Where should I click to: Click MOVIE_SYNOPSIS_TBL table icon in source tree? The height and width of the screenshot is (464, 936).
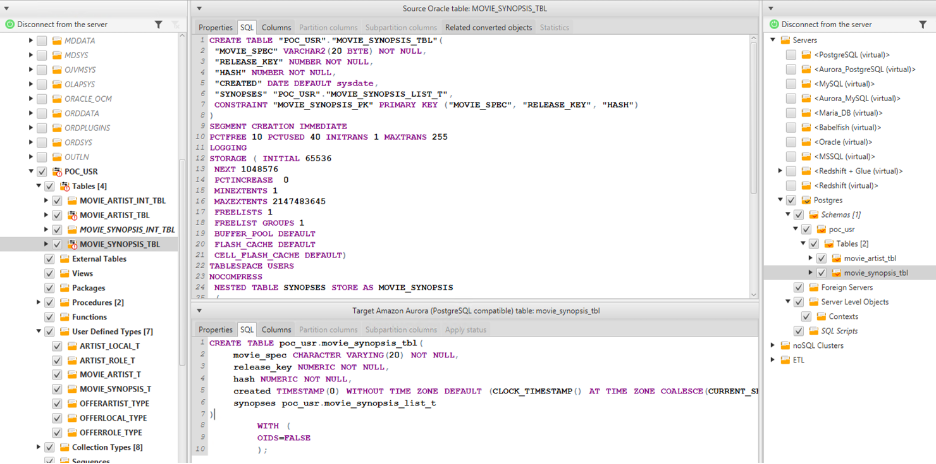click(72, 244)
